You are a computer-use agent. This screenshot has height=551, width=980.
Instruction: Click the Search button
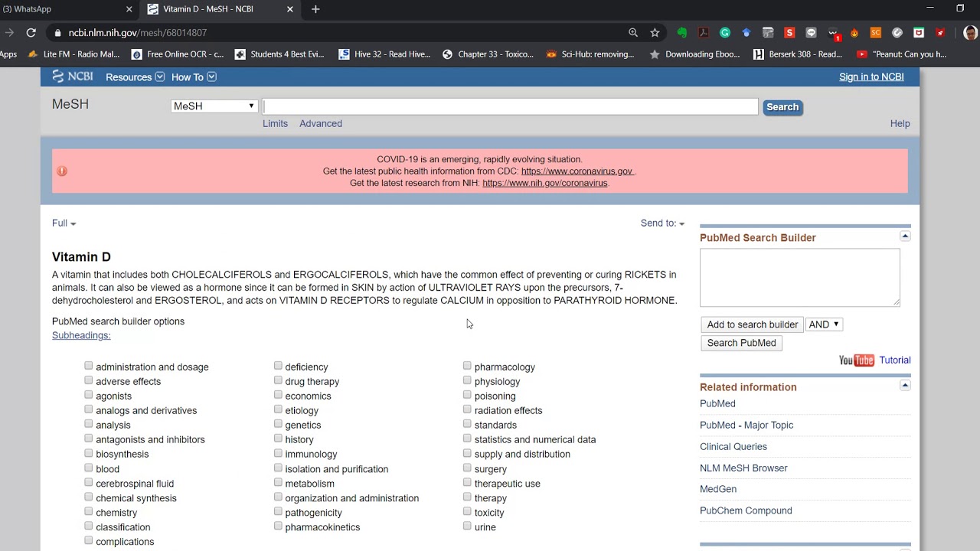pos(782,107)
